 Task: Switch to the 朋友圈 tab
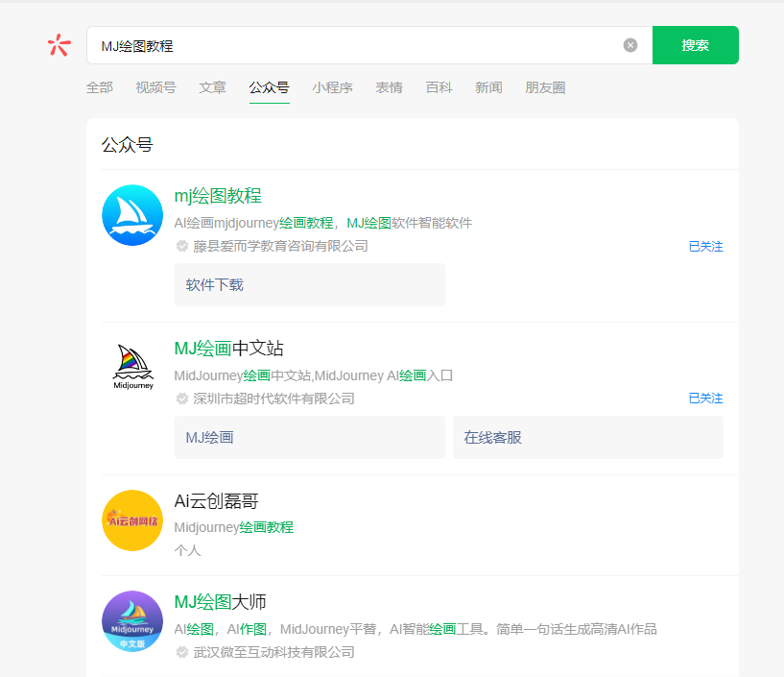pos(545,88)
